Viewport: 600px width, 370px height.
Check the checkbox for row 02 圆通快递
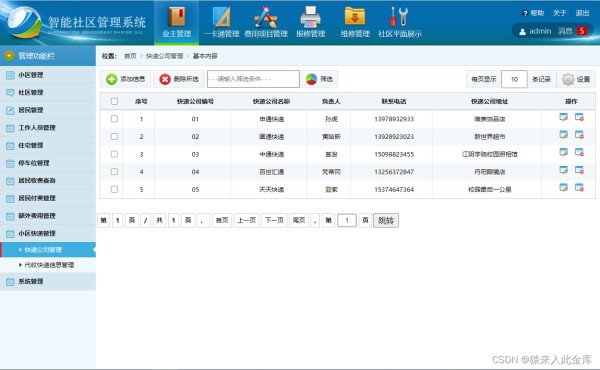[x=114, y=137]
